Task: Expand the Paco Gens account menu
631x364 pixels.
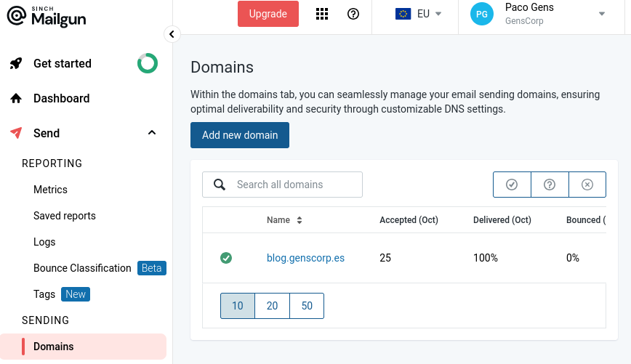Action: pos(601,14)
